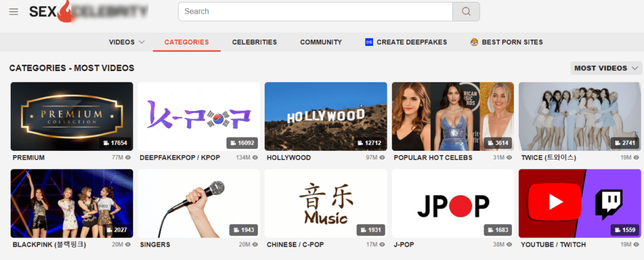The height and width of the screenshot is (260, 644).
Task: Click the eye icon next to 77M
Action: [128, 158]
